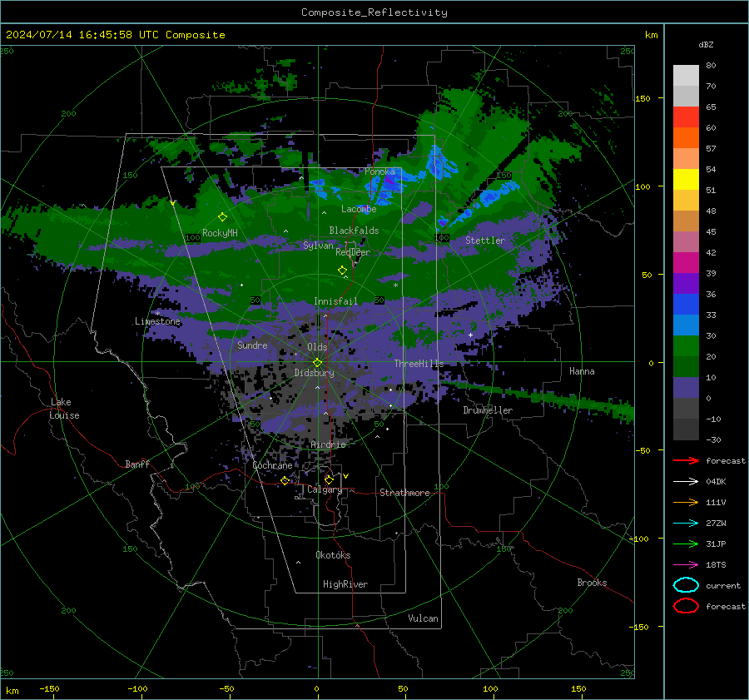
Task: Click yellow diamond marker above Calgary label
Action: tap(329, 479)
